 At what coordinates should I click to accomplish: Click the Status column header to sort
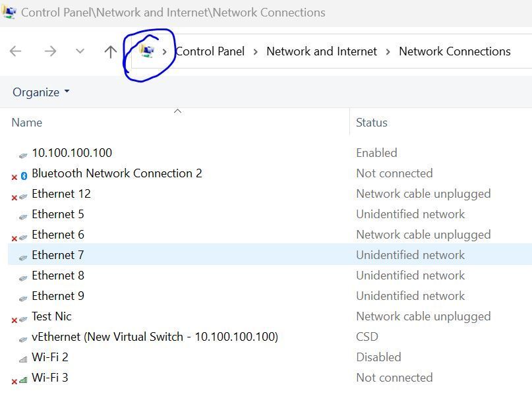click(x=371, y=122)
